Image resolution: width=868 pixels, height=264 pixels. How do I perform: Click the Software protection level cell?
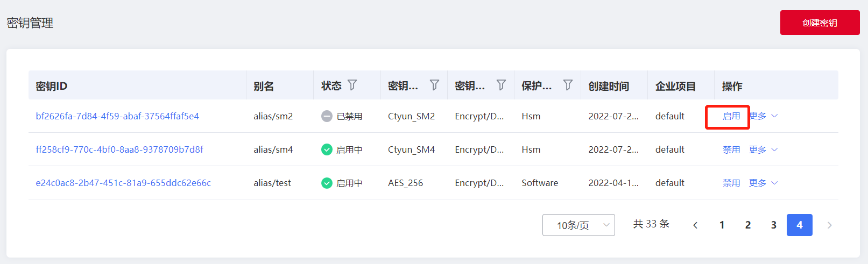pos(540,183)
